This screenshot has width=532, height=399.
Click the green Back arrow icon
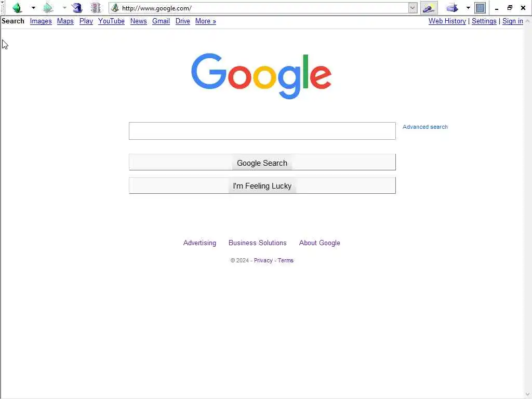pyautogui.click(x=17, y=7)
